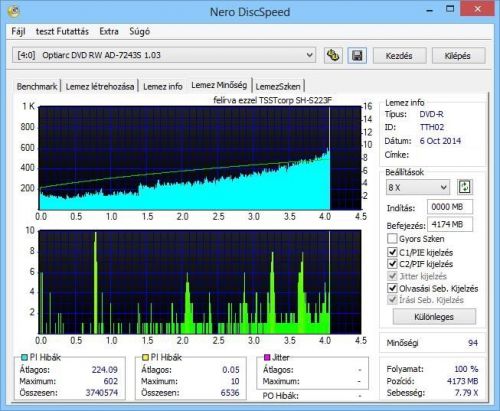
Task: Click the disabled Írási Seb. Kijelzés checkbox
Action: (392, 300)
